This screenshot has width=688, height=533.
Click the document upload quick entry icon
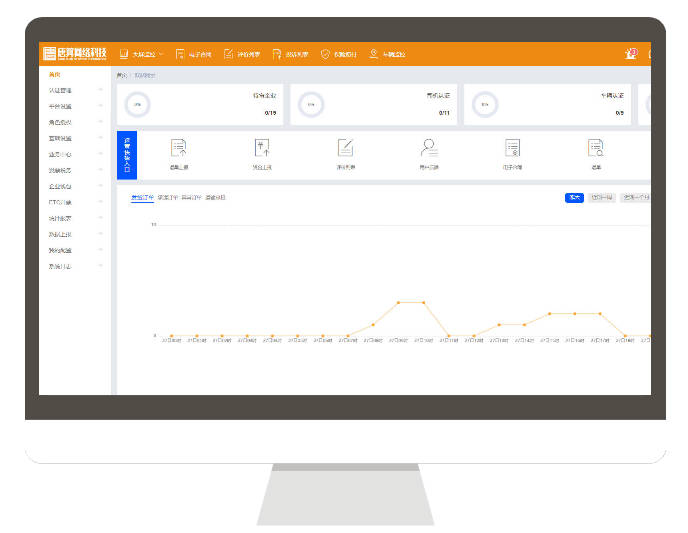[179, 148]
